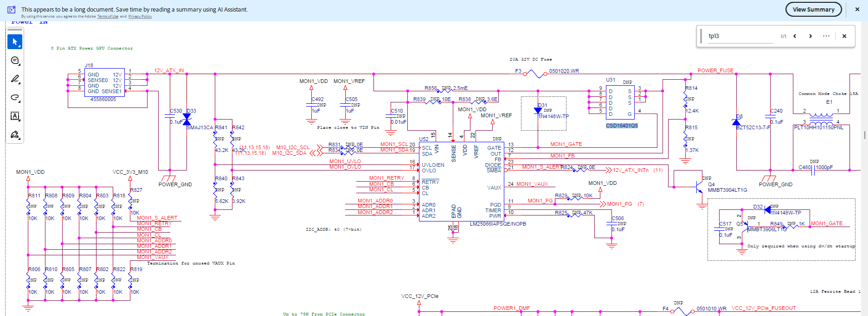Click the Place close to VIN Pin note

point(348,127)
